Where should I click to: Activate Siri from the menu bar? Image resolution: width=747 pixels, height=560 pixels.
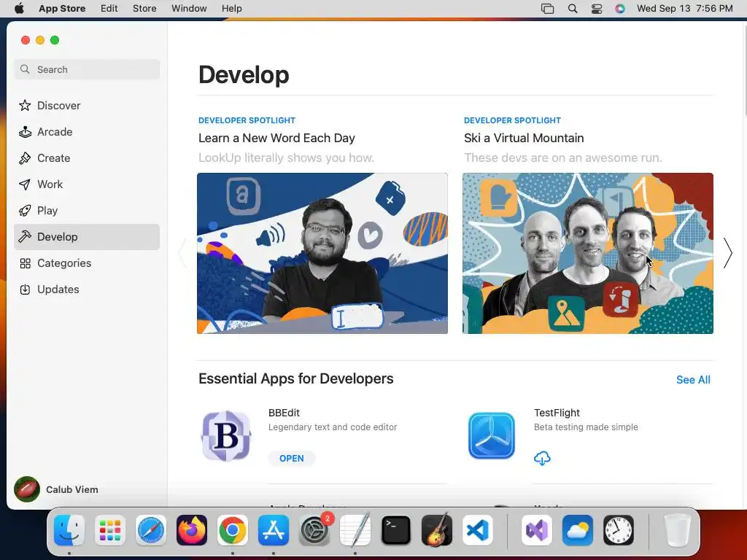click(620, 9)
